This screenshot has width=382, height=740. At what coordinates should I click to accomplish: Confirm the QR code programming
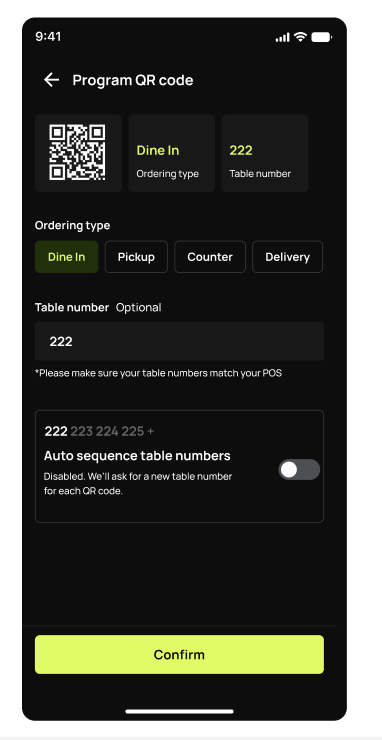point(179,655)
